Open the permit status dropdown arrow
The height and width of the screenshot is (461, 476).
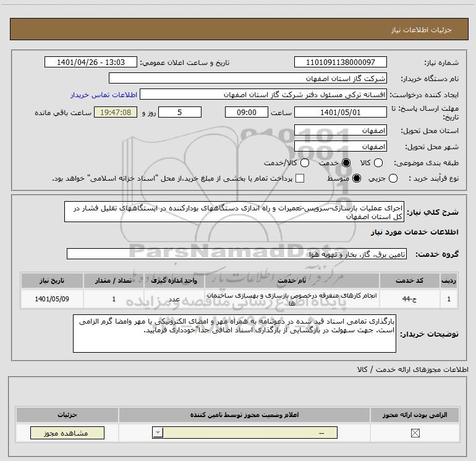pyautogui.click(x=158, y=433)
